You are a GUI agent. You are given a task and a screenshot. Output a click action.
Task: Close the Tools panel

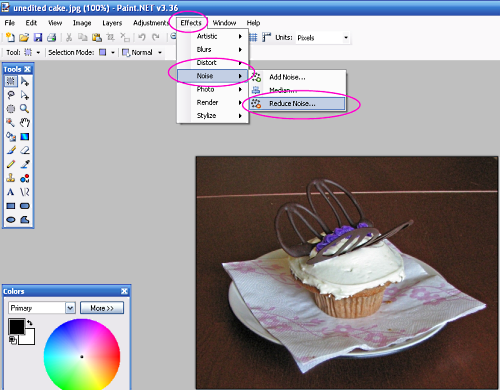[27, 69]
